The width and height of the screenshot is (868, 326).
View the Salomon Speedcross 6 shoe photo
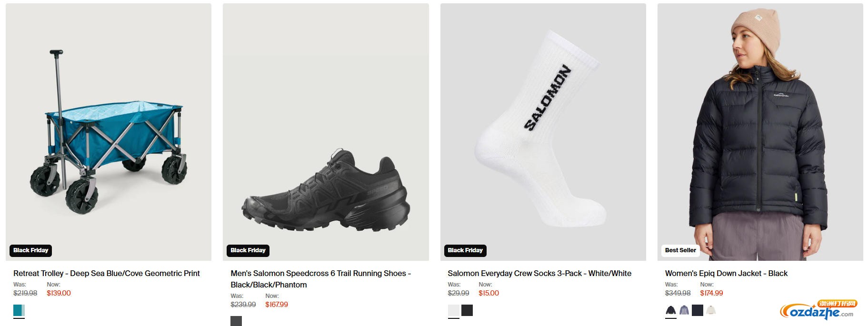click(x=326, y=132)
